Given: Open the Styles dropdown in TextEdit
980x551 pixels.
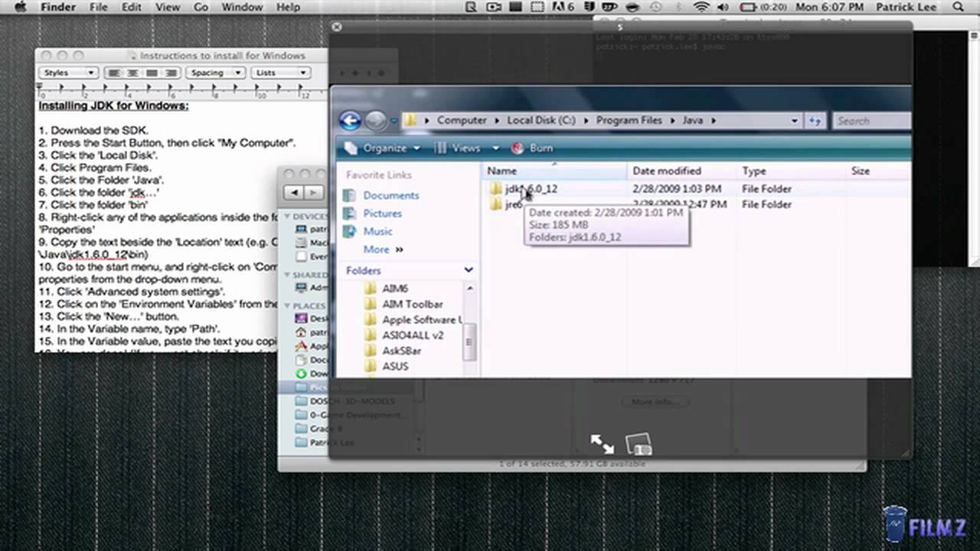Looking at the screenshot, I should 69,73.
